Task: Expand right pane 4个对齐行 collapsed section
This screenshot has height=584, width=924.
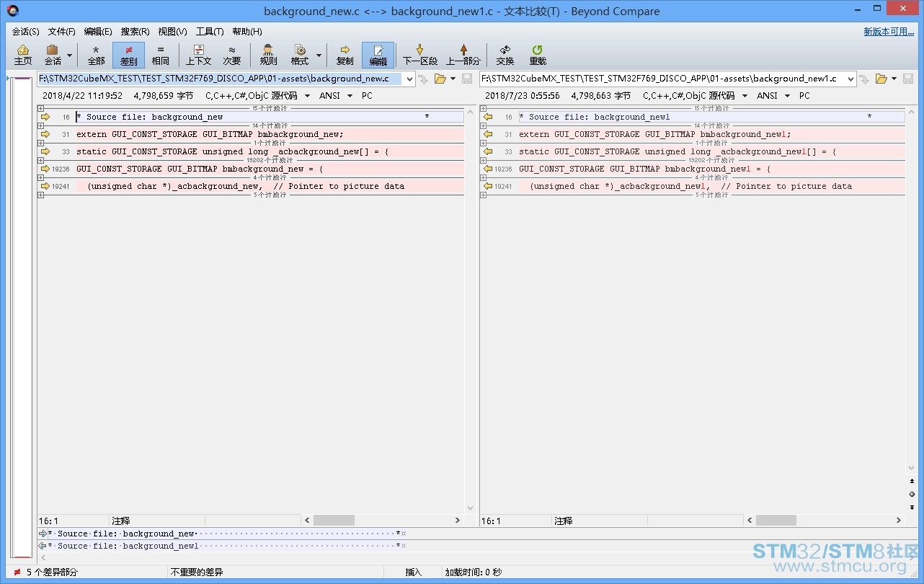Action: point(484,177)
